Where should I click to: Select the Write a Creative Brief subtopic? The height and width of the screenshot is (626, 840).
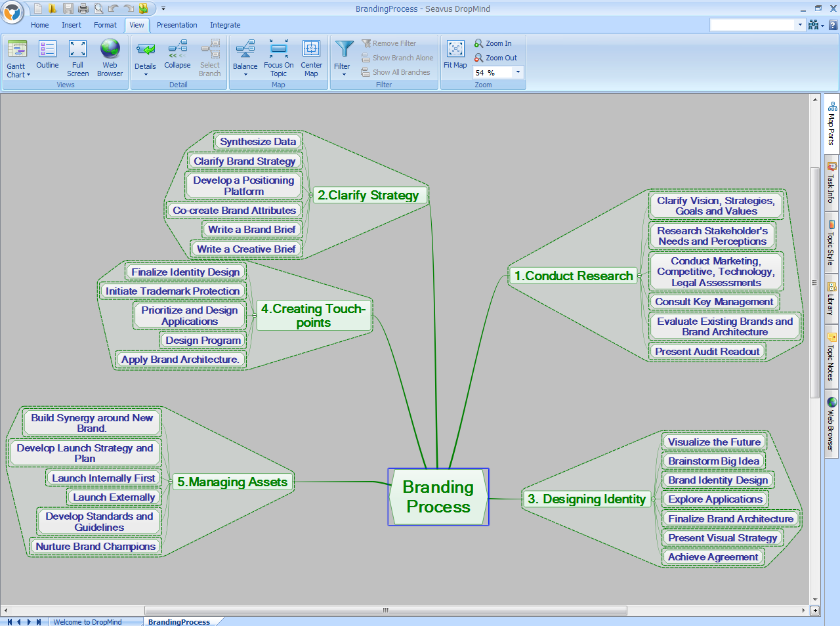[246, 249]
